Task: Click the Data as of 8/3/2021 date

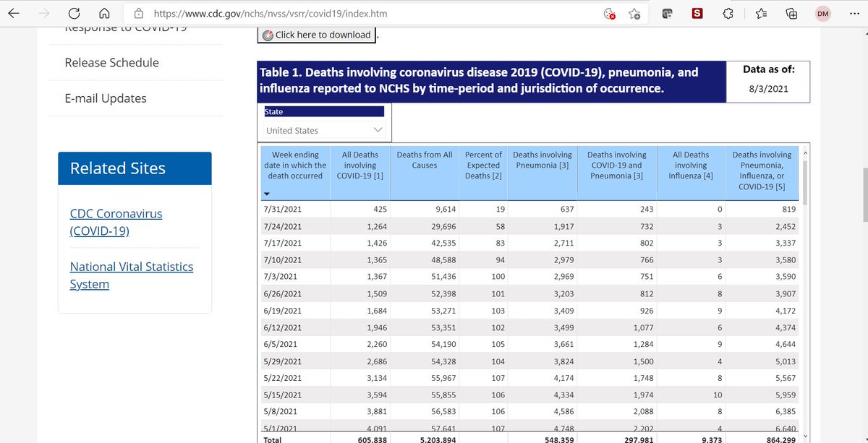Action: tap(769, 90)
